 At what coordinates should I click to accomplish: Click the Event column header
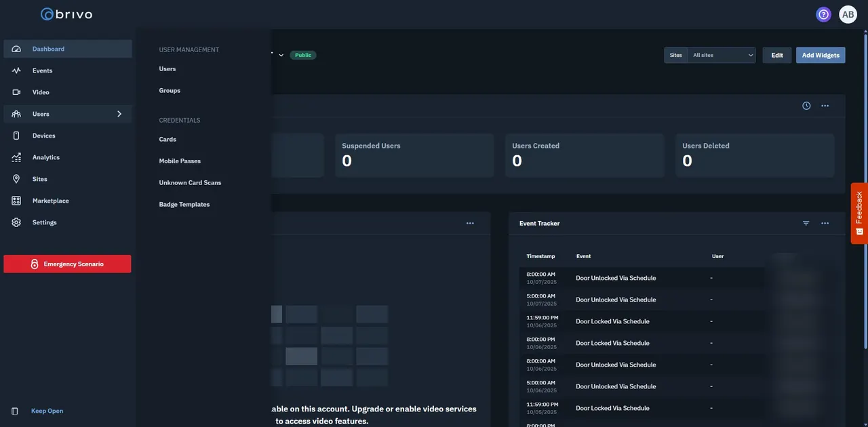coord(583,256)
